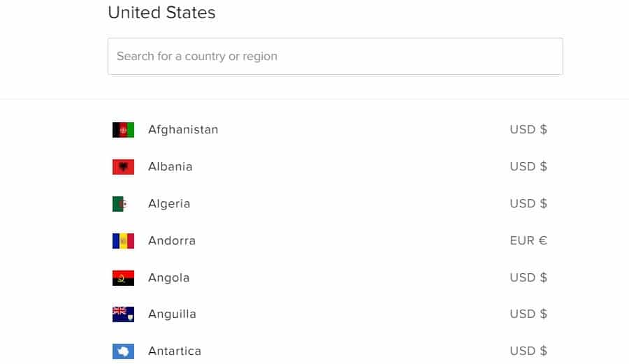Click the Anguilla flag icon
This screenshot has width=629, height=364.
[123, 314]
